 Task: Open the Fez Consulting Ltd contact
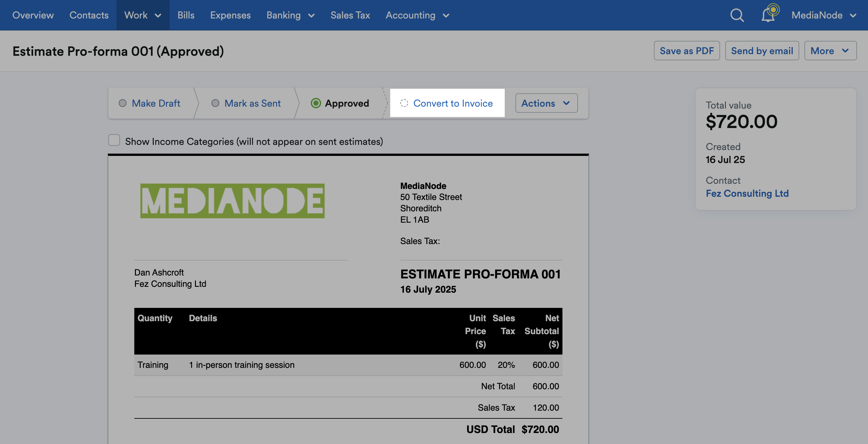point(748,193)
